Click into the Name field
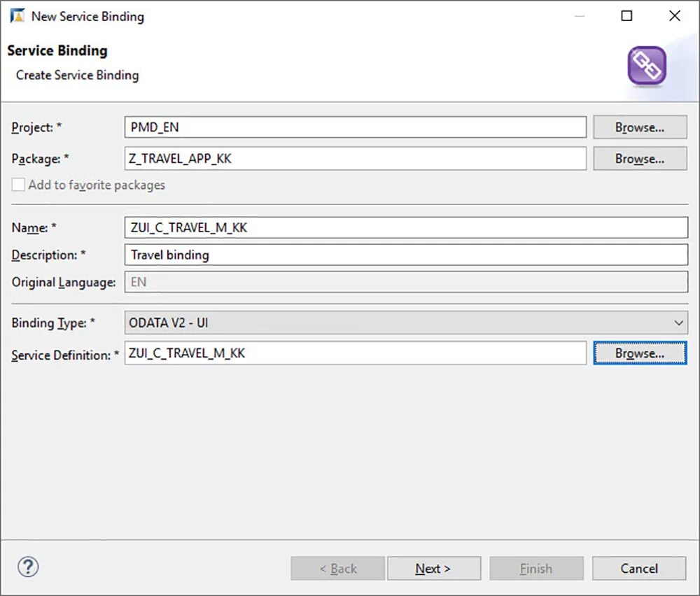Screen dimensions: 700x596 coord(406,227)
